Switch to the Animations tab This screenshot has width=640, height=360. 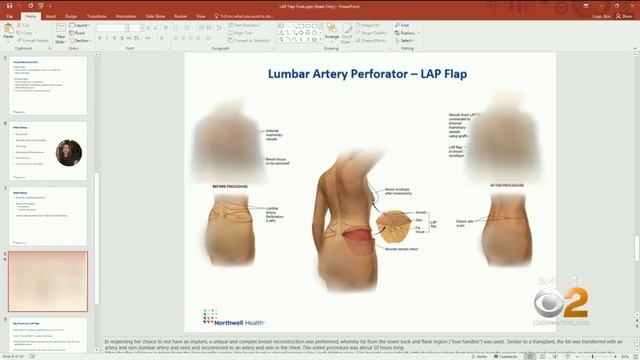pyautogui.click(x=126, y=16)
